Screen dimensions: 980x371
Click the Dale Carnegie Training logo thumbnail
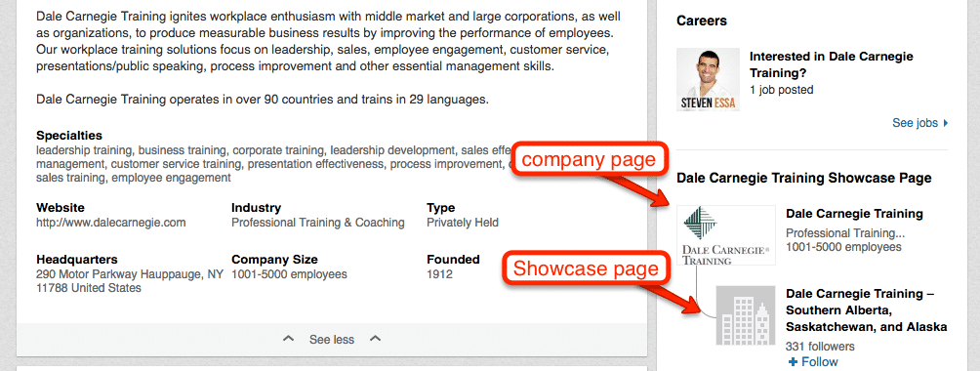pos(726,235)
